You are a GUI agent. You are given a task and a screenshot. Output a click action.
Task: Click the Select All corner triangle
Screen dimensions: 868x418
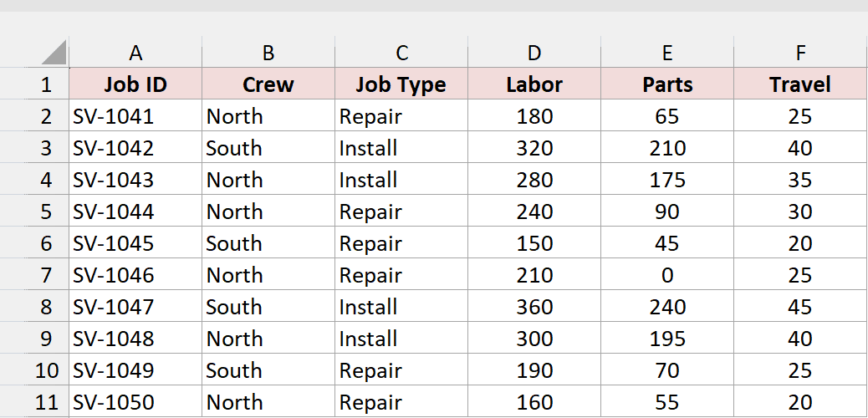pyautogui.click(x=54, y=53)
